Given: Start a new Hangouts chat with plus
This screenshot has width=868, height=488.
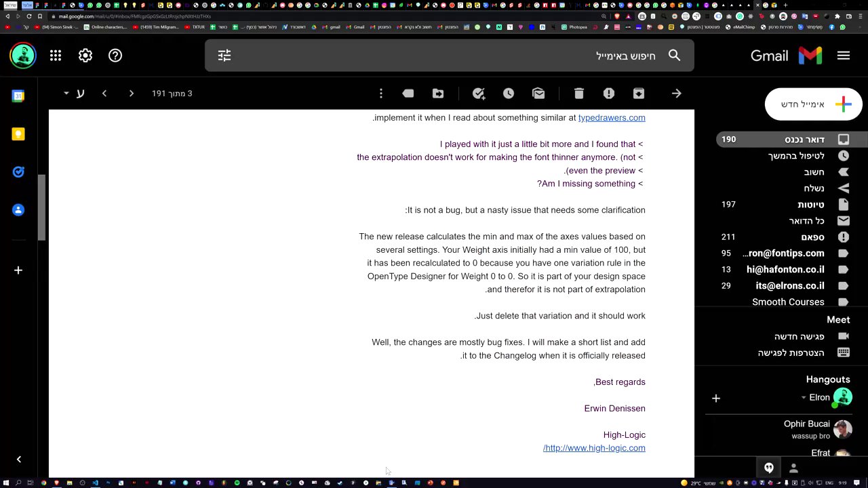Looking at the screenshot, I should [716, 399].
